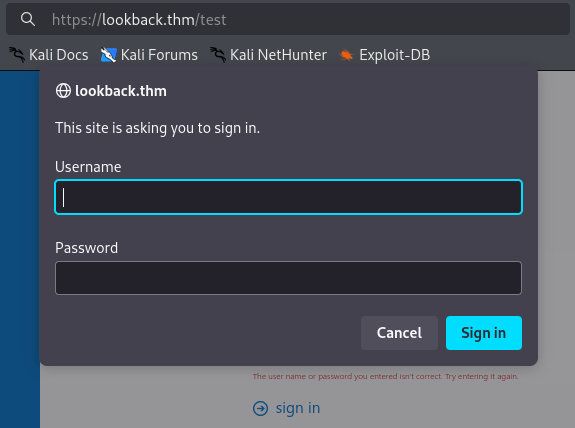The image size is (575, 428).
Task: Open the Kali NetHunter bookmark label
Action: click(x=278, y=55)
